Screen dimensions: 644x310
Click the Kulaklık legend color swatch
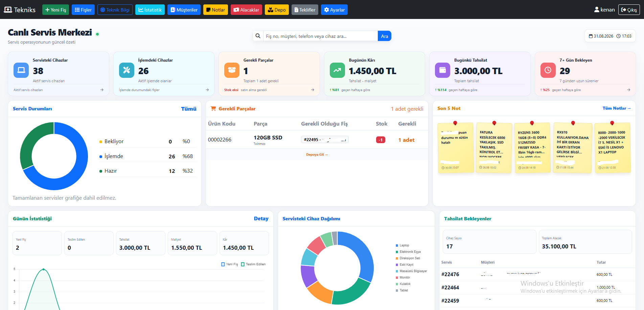pyautogui.click(x=397, y=284)
